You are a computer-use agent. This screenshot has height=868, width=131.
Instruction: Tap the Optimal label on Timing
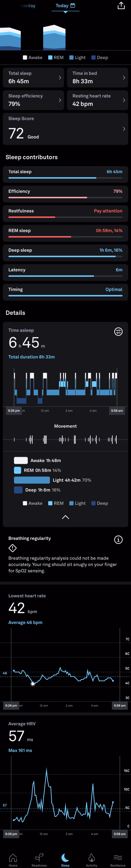114,289
